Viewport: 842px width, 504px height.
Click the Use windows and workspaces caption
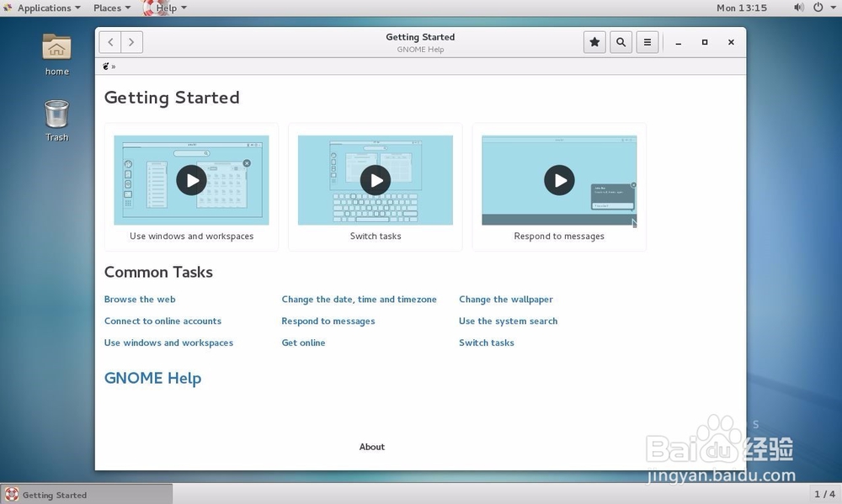(x=192, y=236)
